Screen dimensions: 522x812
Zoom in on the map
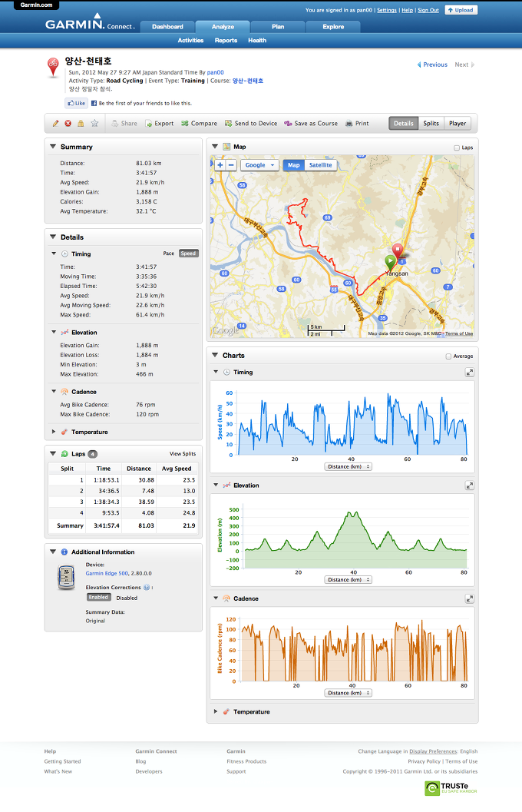coord(220,165)
